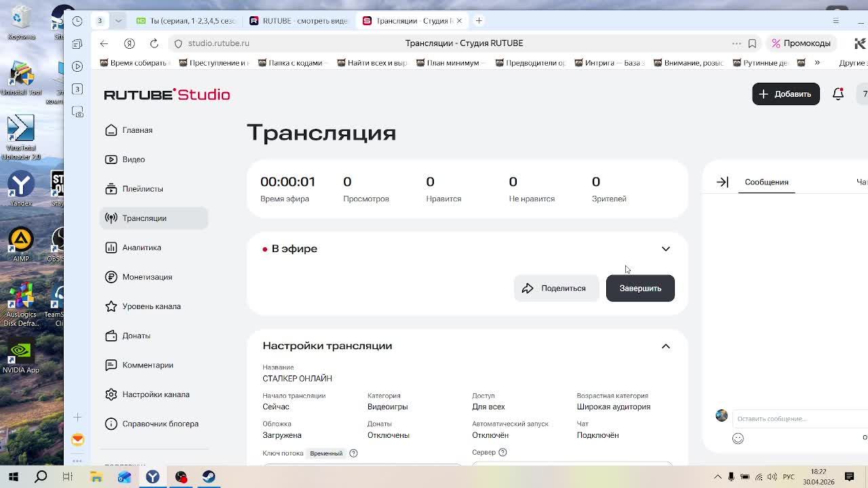Screen dimensions: 868x488
Task: Collapse the Настройки трансляции section
Action: pyautogui.click(x=665, y=346)
